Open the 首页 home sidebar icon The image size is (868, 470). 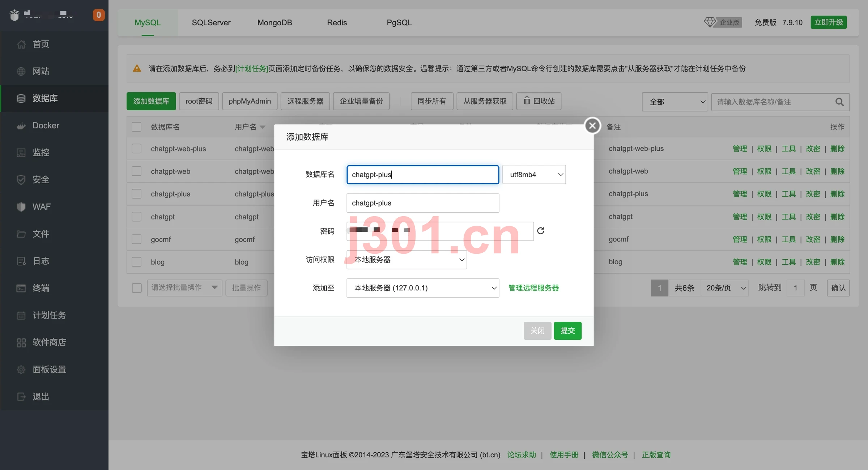pos(21,44)
